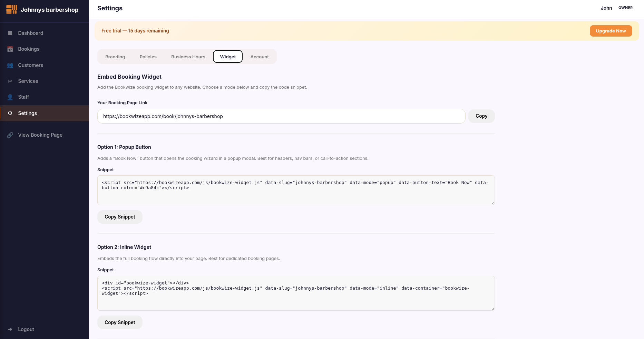Open the Customers section

[45, 65]
